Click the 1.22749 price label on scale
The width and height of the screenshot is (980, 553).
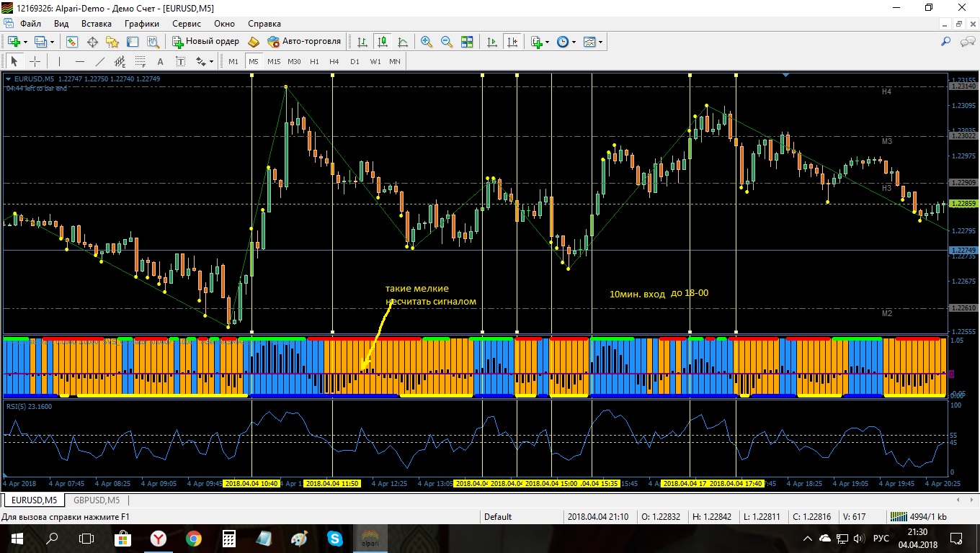[963, 249]
